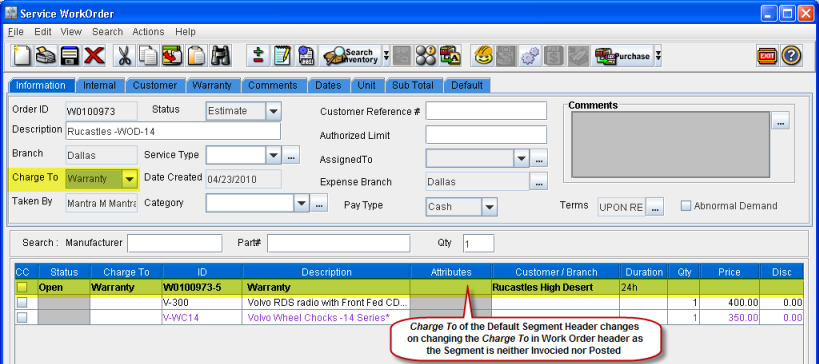Click the red arrow box icon
This screenshot has height=364, width=819.
[x=172, y=55]
